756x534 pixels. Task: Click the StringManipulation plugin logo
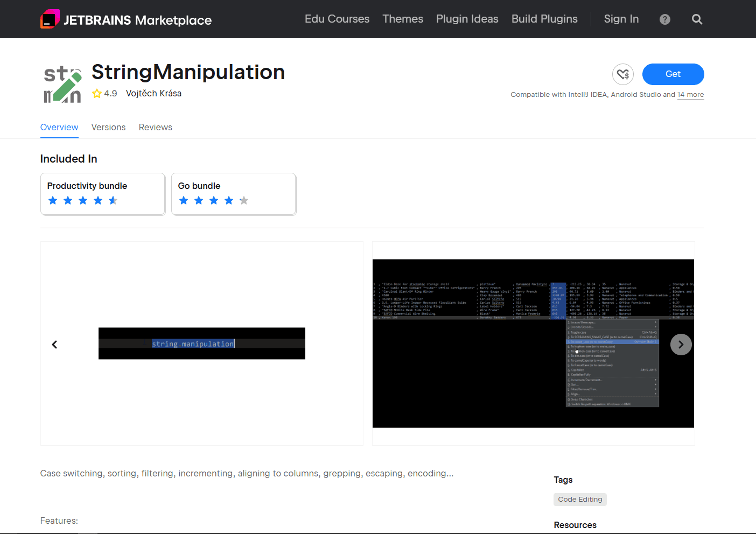point(62,84)
